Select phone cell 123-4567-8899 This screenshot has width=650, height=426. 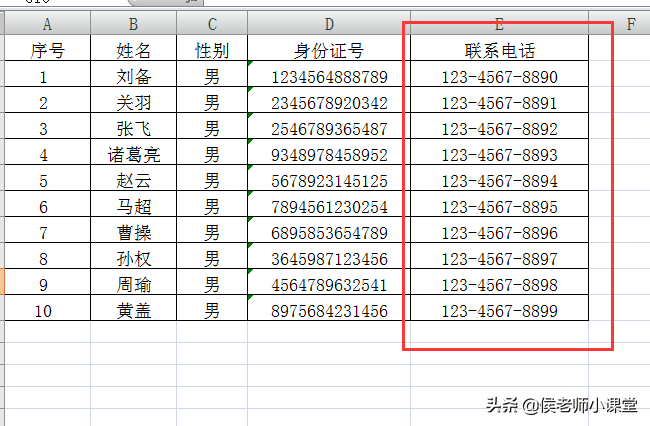coord(500,307)
